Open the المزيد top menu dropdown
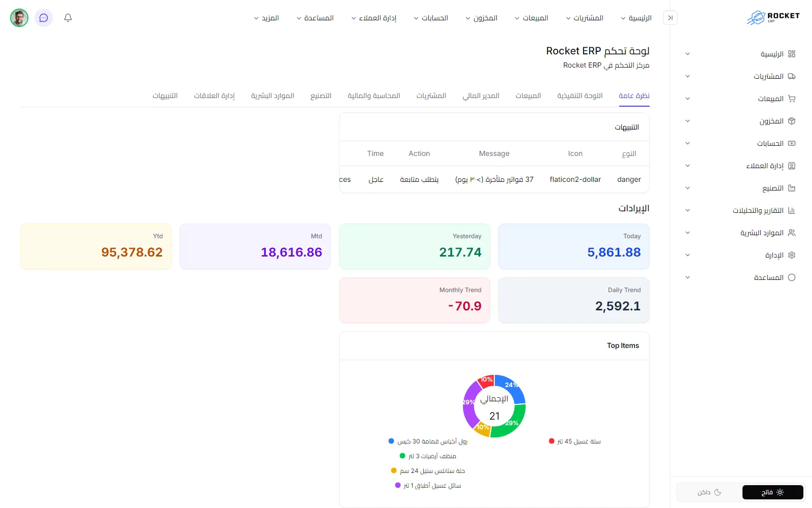The height and width of the screenshot is (508, 812). (x=266, y=18)
